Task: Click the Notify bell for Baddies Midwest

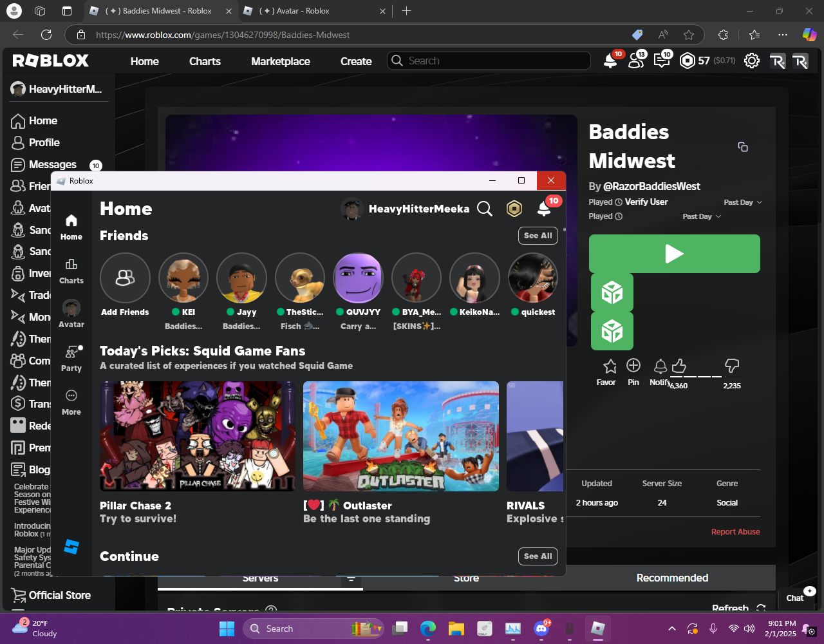Action: click(x=660, y=366)
